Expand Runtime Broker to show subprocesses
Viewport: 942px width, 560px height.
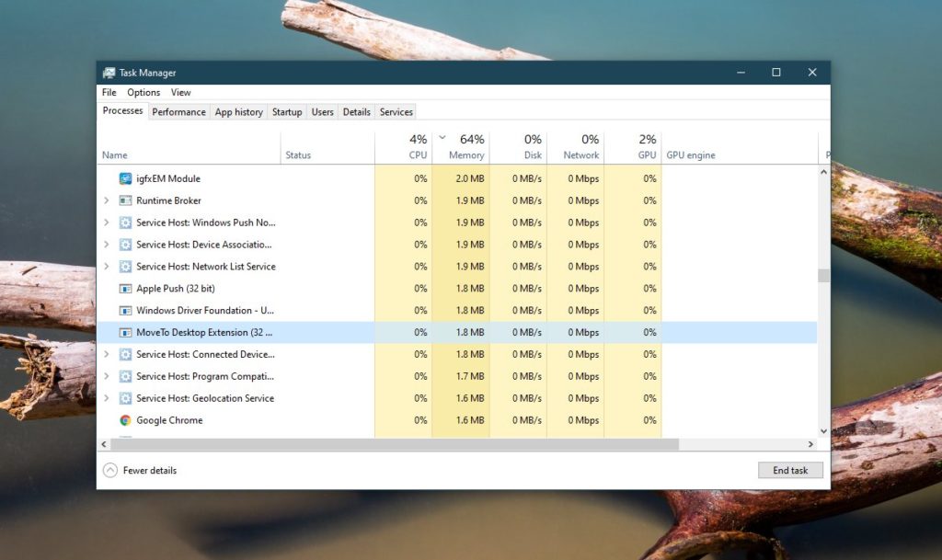(x=108, y=200)
